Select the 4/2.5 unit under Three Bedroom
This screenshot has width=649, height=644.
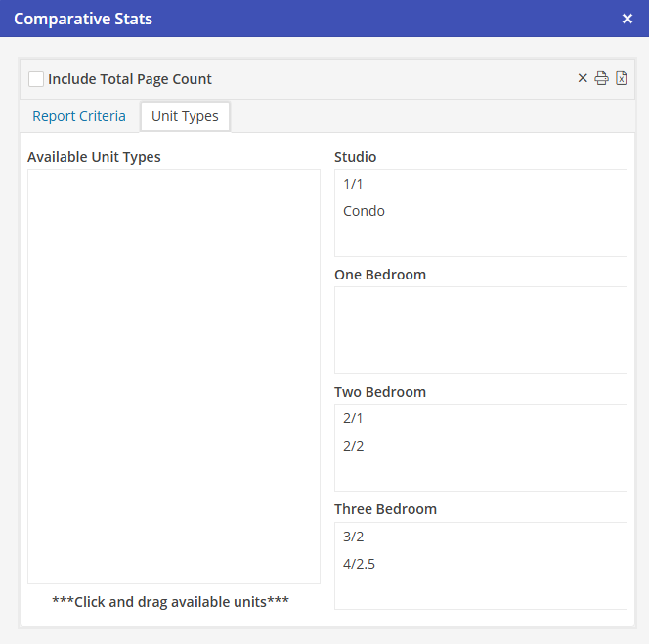(x=359, y=564)
